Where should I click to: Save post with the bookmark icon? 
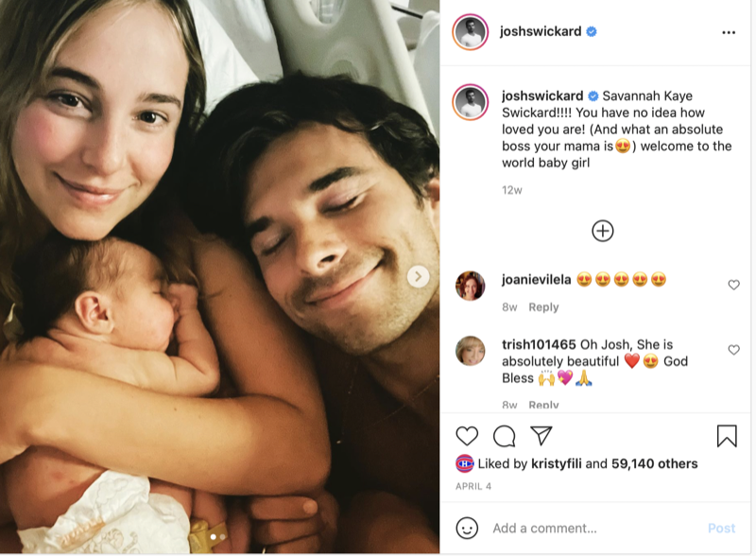click(727, 436)
